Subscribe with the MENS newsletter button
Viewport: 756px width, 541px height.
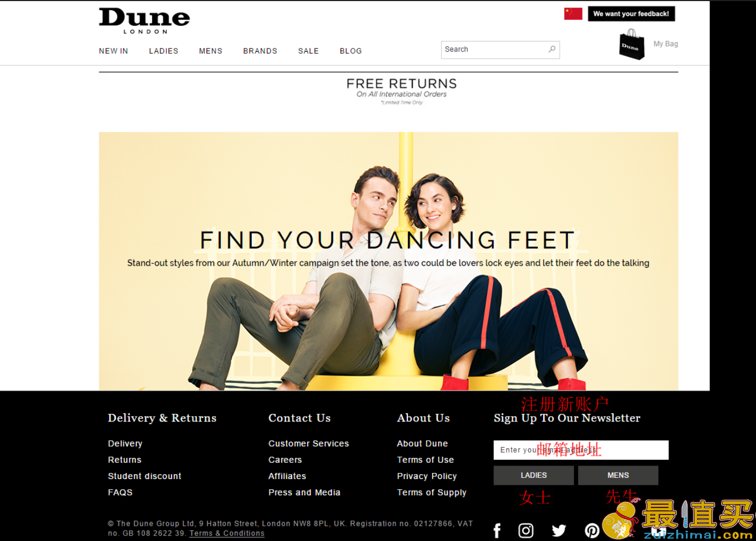[618, 475]
